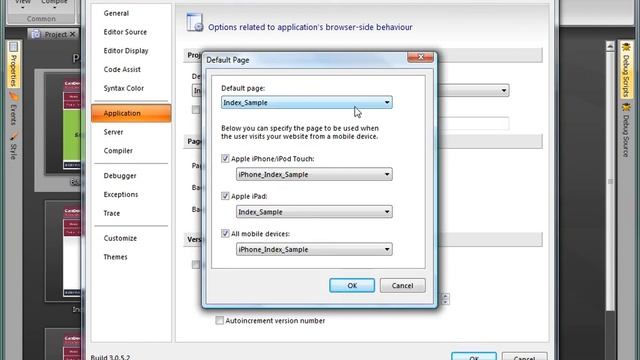The image size is (640, 360).
Task: Enable Autoincrement version number checkbox
Action: pos(220,320)
